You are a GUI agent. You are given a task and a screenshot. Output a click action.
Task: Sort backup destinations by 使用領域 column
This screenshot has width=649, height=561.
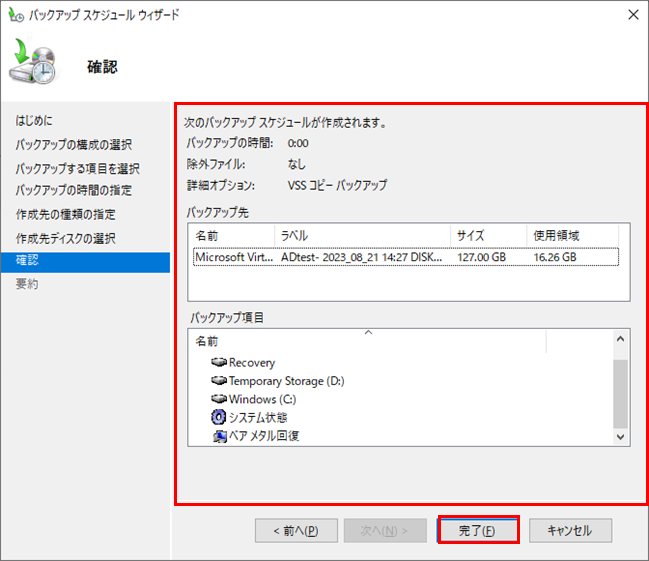(573, 236)
